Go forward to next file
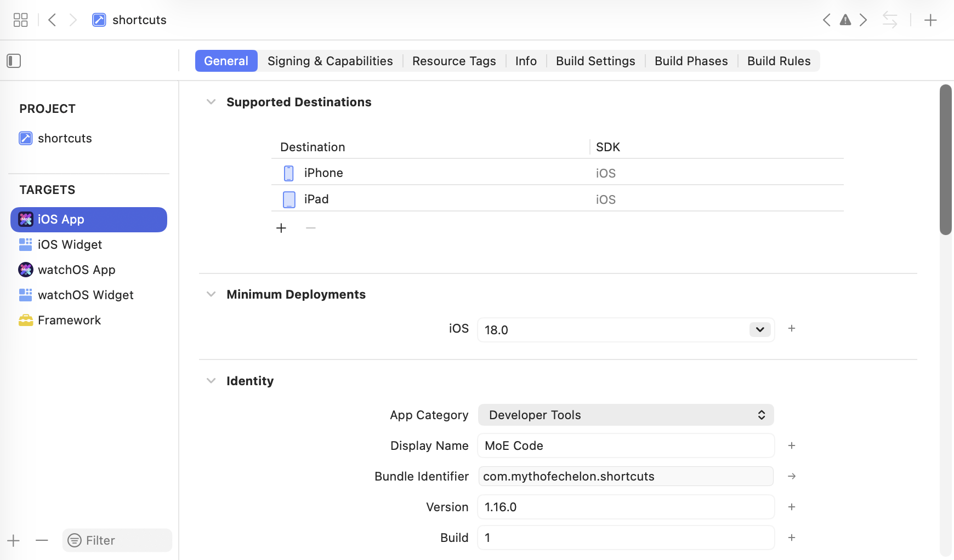 click(73, 20)
